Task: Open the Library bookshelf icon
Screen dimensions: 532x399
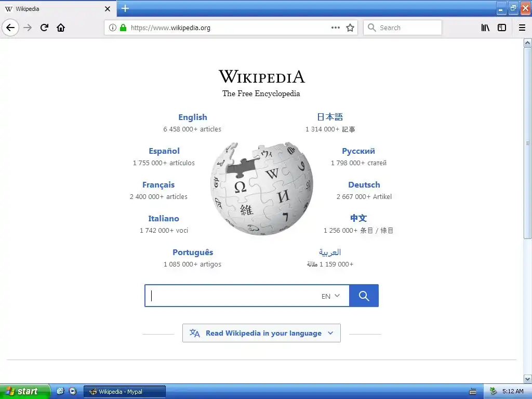Action: coord(485,28)
